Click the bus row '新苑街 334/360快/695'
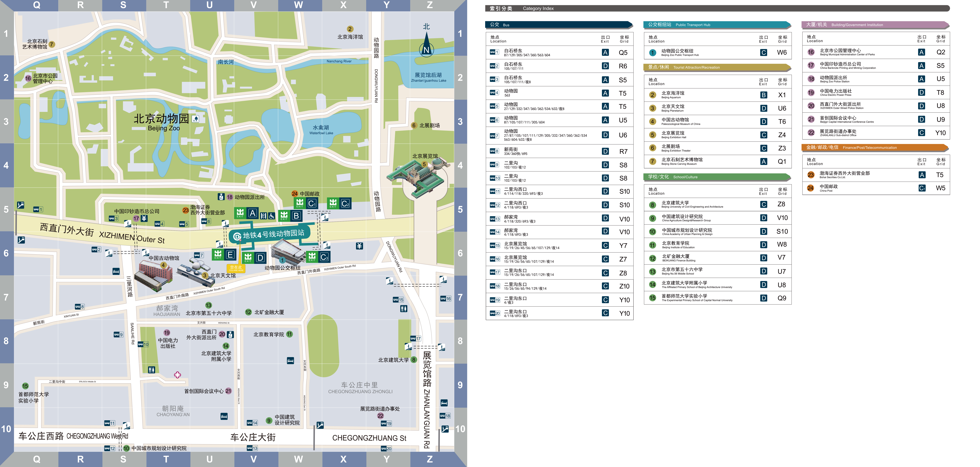The image size is (980, 467). (x=559, y=151)
